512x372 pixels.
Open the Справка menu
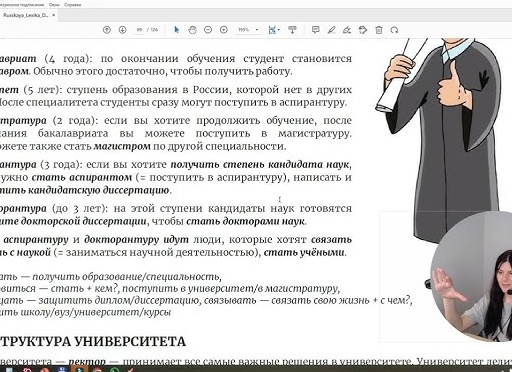(73, 5)
